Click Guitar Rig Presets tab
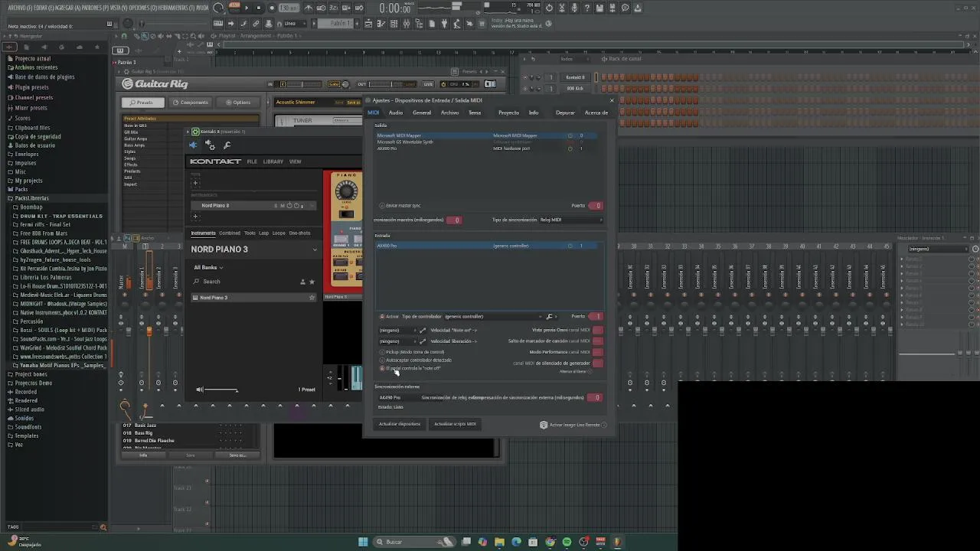The width and height of the screenshot is (980, 551). tap(142, 103)
